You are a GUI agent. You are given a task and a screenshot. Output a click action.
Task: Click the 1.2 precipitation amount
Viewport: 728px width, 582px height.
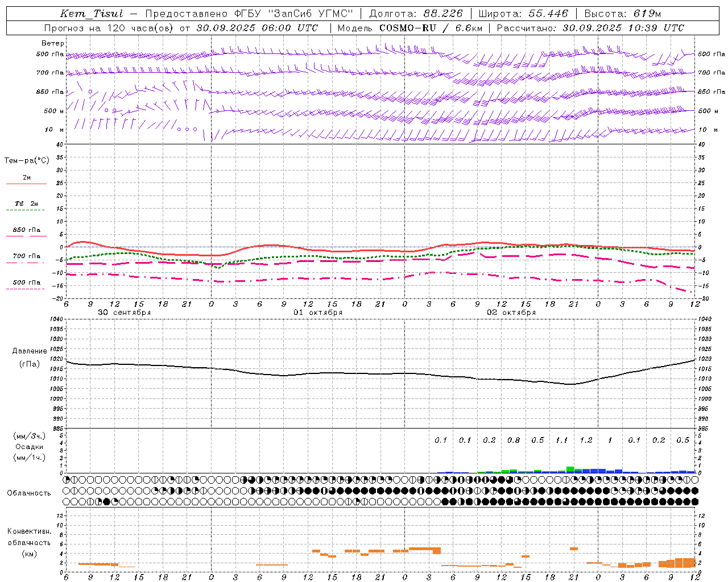[x=586, y=440]
